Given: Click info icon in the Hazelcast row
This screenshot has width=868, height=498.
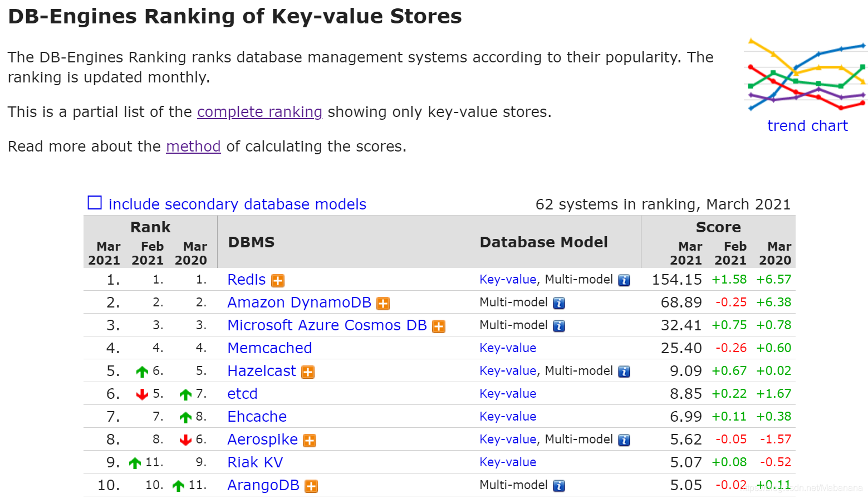Looking at the screenshot, I should 624,372.
